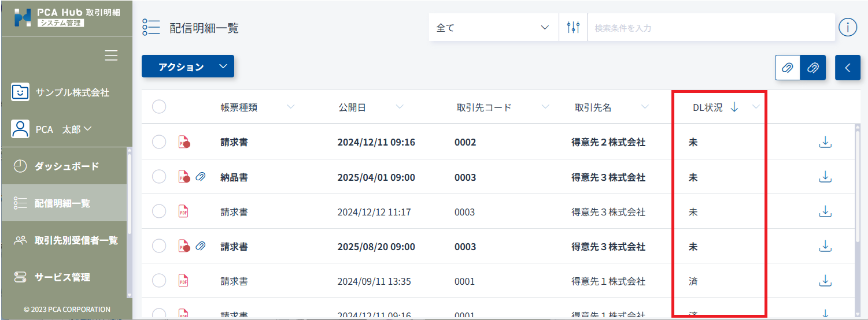Open 取引先別受信者一覧 in sidebar
Viewport: 868px width, 320px height.
(64, 240)
